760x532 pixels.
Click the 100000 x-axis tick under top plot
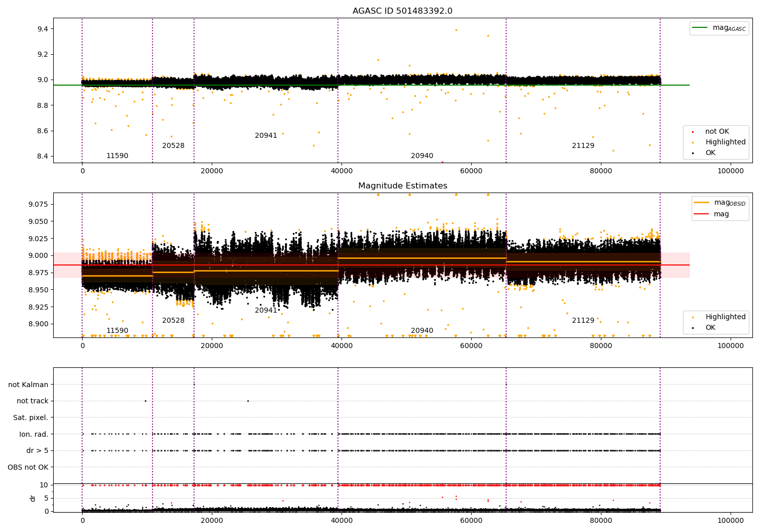click(x=731, y=171)
